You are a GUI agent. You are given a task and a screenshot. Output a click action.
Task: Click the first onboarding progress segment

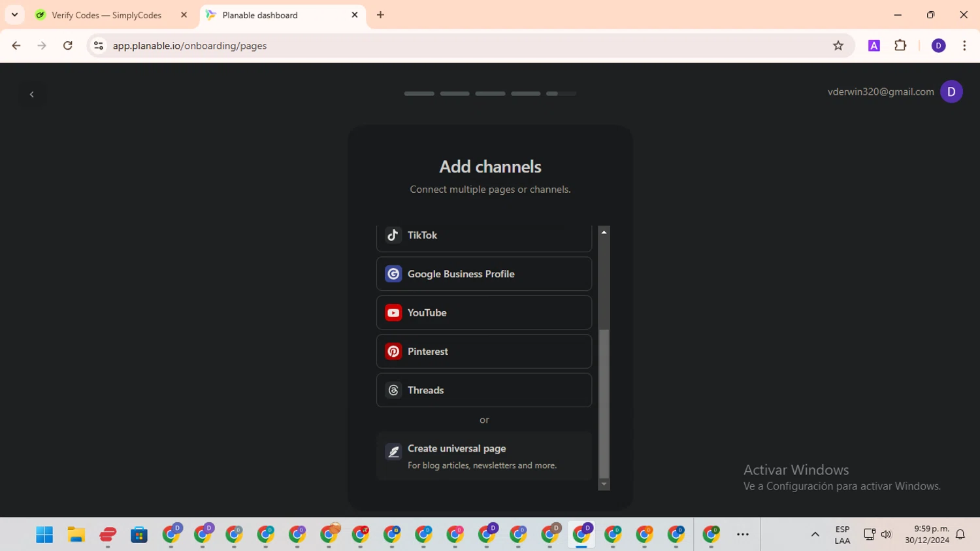click(419, 93)
